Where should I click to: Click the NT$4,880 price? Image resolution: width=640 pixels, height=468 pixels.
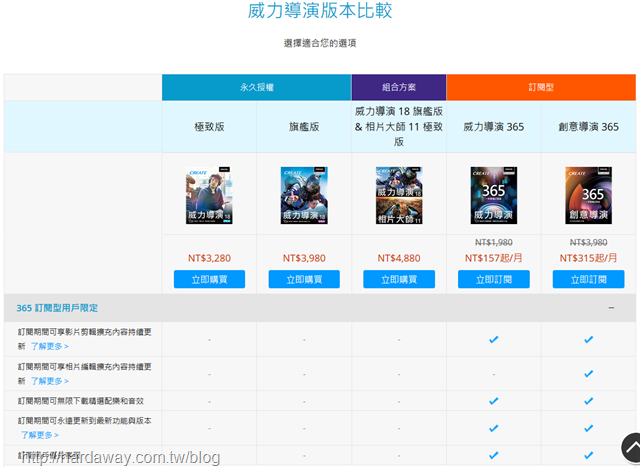(399, 258)
